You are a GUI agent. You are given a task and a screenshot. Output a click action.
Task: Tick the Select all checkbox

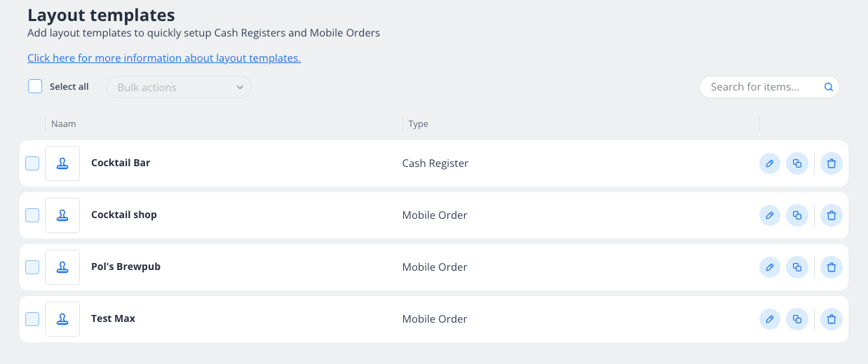tap(35, 86)
